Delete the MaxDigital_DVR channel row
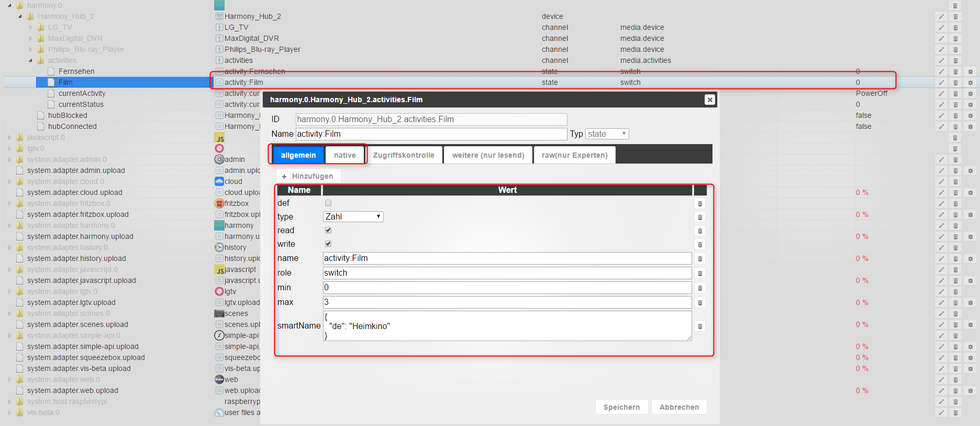This screenshot has width=980, height=426. pyautogui.click(x=955, y=38)
